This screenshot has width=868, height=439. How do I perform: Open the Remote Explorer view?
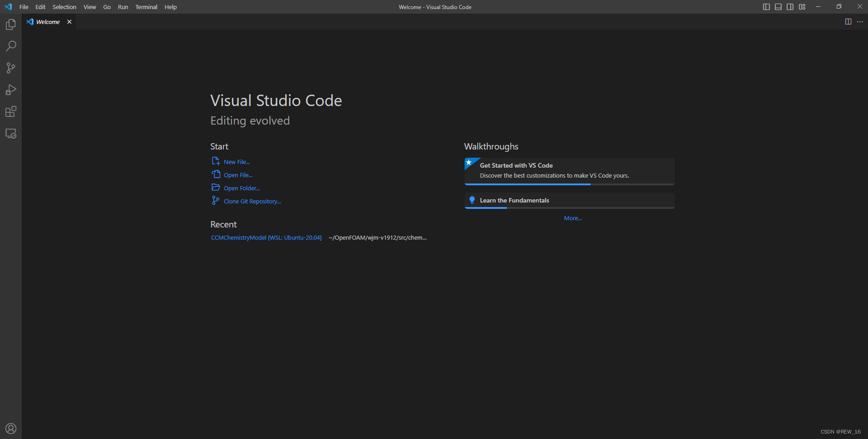10,133
